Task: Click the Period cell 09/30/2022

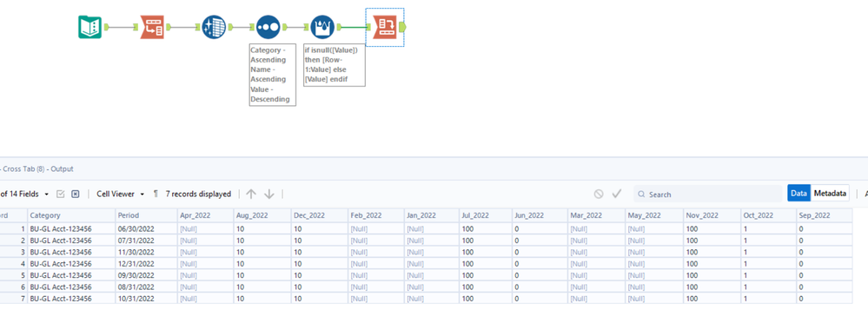Action: coord(146,275)
